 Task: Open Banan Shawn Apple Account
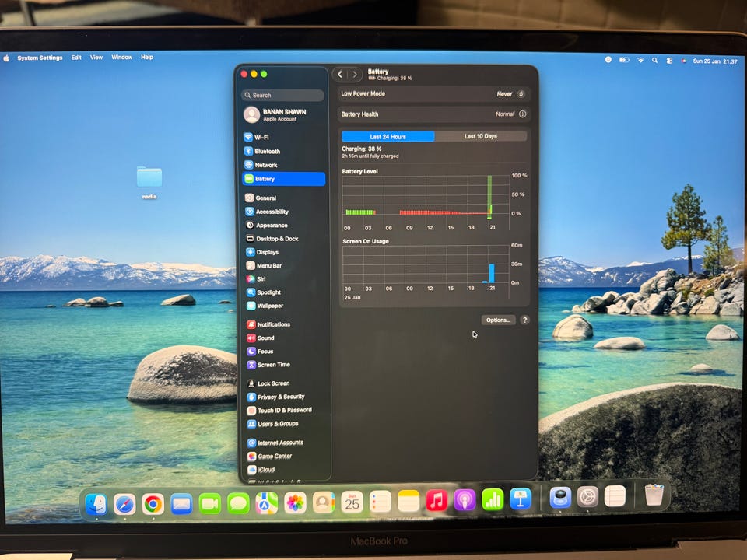click(x=283, y=115)
